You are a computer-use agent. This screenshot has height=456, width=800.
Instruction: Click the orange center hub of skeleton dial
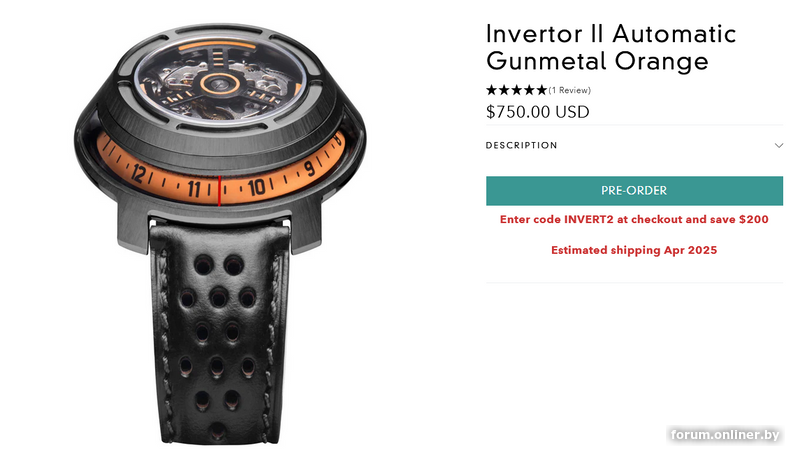218,84
